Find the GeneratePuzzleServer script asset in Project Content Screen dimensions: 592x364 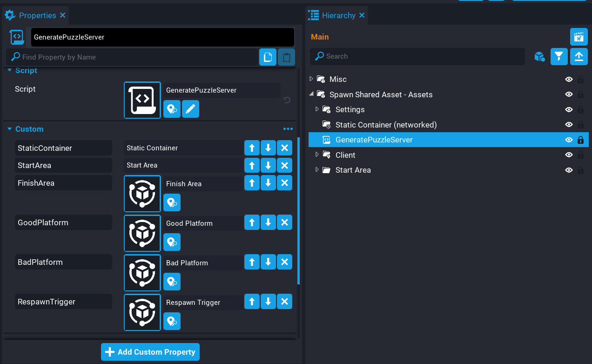point(172,109)
